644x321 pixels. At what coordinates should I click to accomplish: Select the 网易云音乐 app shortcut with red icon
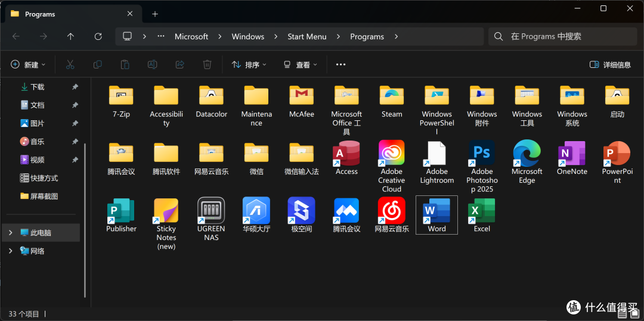[x=391, y=215]
